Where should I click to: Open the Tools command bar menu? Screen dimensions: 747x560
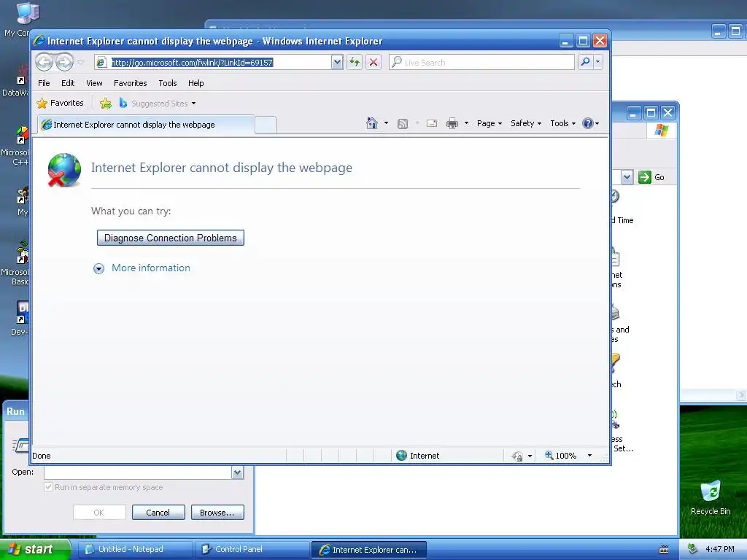[562, 123]
